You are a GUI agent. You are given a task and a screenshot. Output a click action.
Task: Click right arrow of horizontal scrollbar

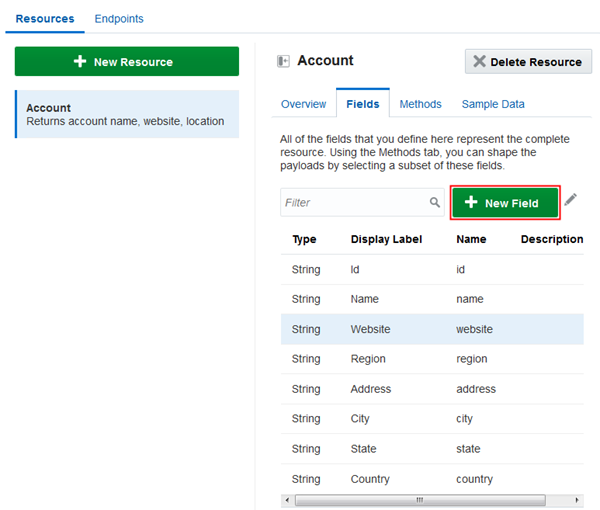[x=576, y=499]
